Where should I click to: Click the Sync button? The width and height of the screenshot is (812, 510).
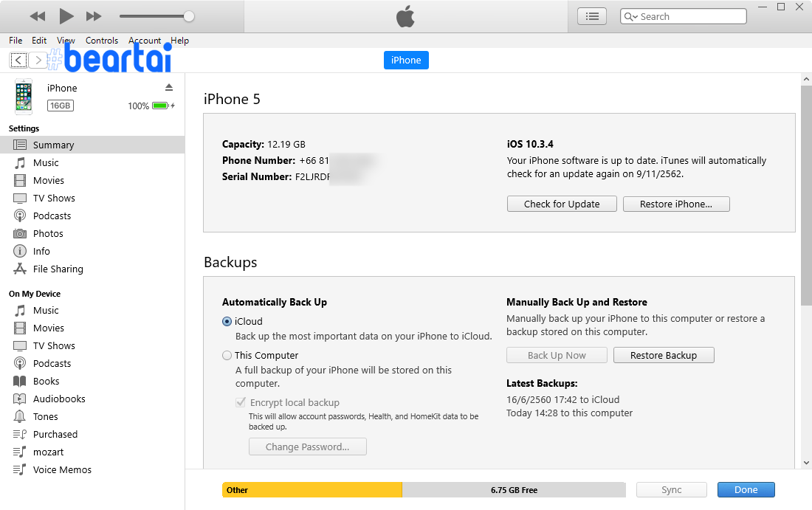pyautogui.click(x=672, y=490)
